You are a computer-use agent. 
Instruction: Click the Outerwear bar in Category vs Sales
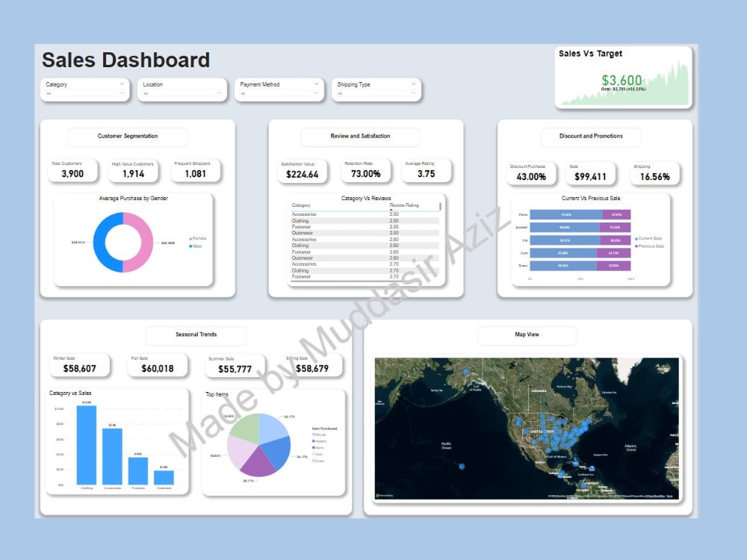tap(164, 478)
